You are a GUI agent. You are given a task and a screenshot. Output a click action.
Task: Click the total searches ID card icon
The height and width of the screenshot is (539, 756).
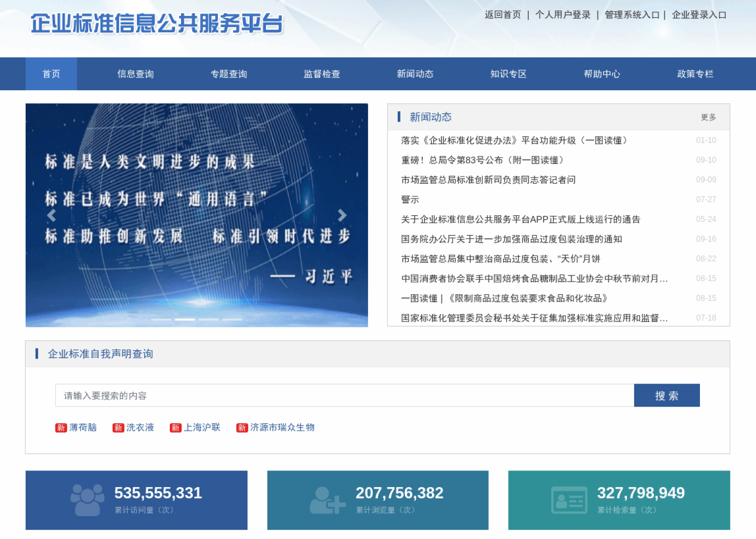click(569, 500)
